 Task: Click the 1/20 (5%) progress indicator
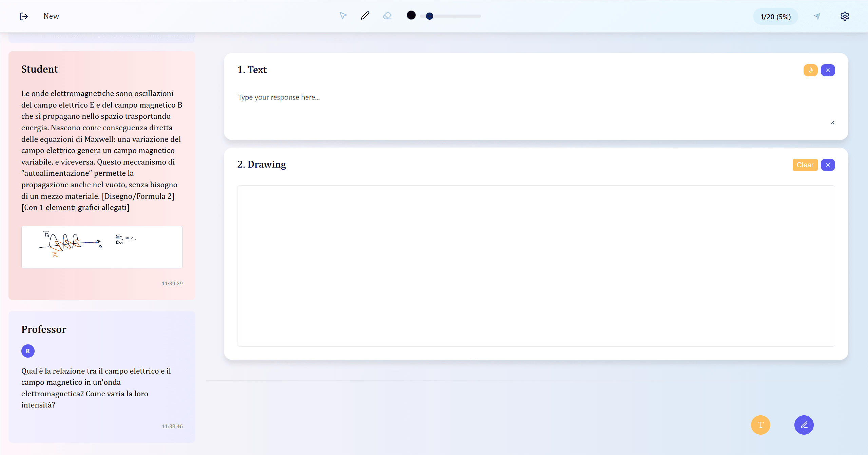click(x=775, y=17)
